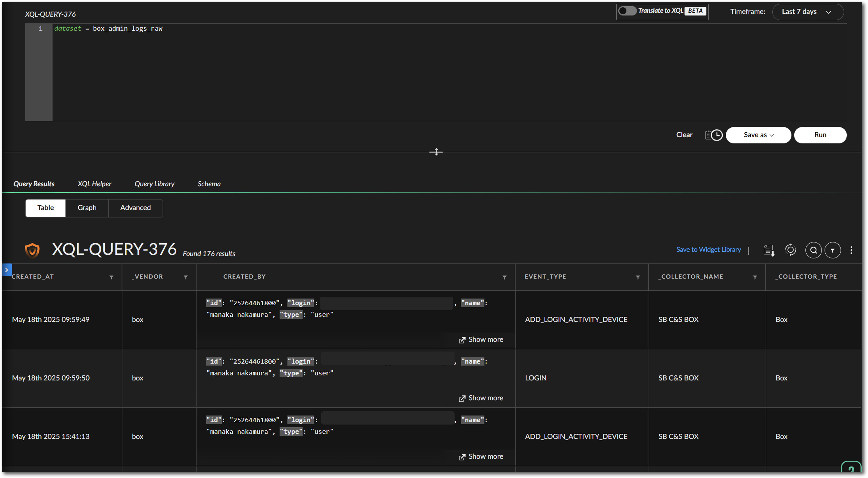
Task: Click the Save to Widget Library link
Action: coord(708,250)
